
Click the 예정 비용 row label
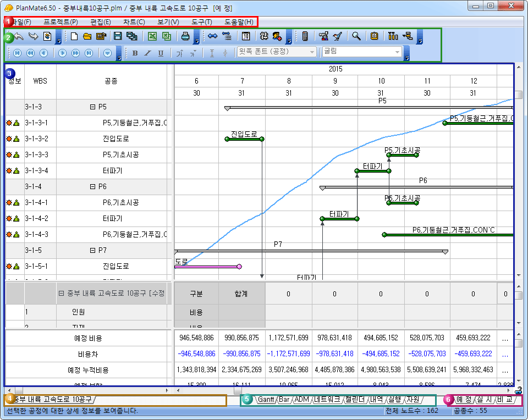tap(90, 338)
